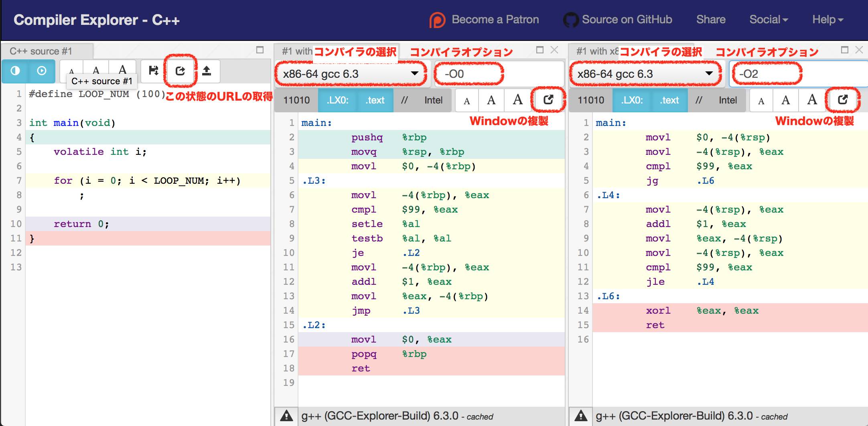
Task: Set smallest font size in source editor
Action: [x=71, y=71]
